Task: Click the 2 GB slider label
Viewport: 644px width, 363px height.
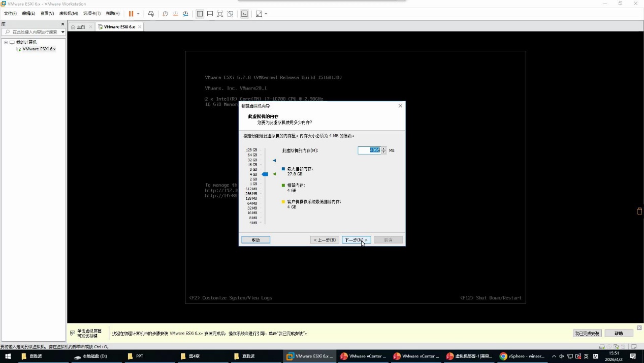Action: [x=253, y=179]
